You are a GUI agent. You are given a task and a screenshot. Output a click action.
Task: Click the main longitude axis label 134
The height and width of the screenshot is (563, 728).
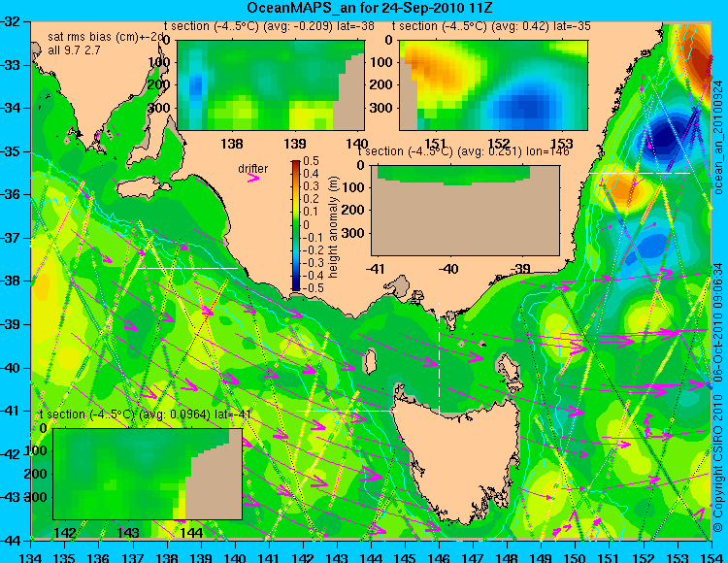pyautogui.click(x=31, y=557)
